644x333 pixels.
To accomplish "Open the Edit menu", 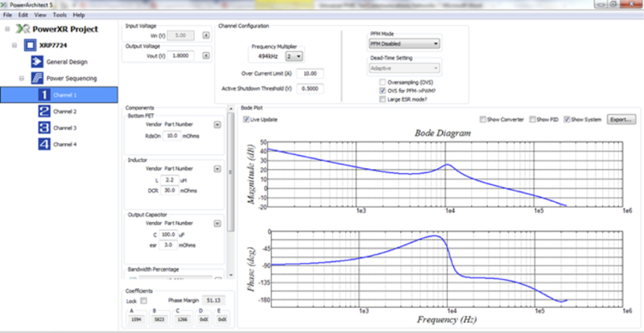I will pos(23,14).
